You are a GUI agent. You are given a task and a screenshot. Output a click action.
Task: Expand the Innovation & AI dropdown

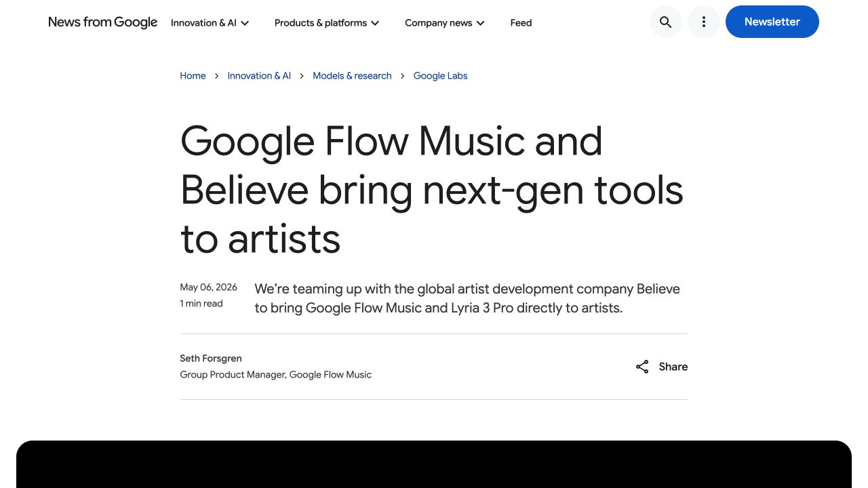tap(210, 23)
